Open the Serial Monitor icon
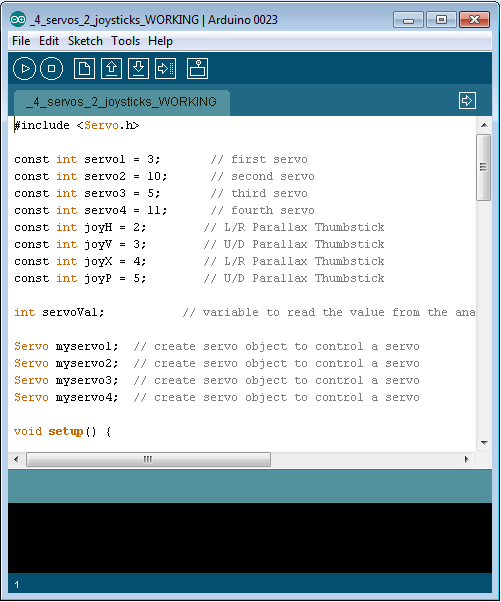Image resolution: width=501 pixels, height=602 pixels. point(198,69)
